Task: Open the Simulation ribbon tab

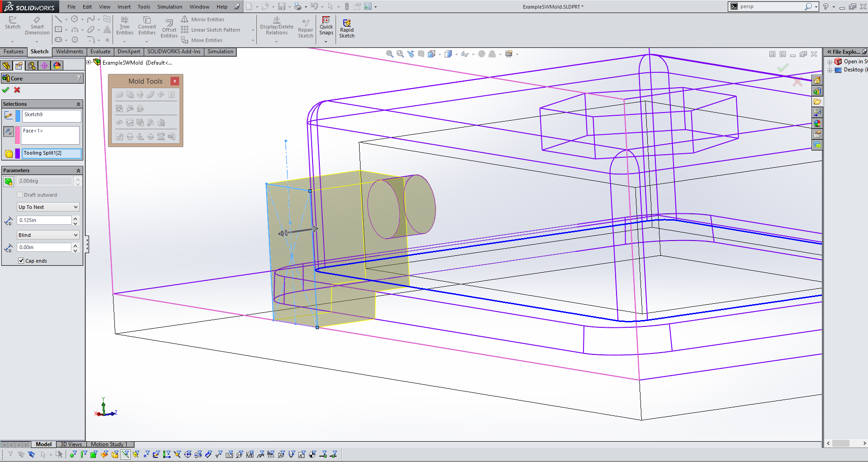Action: point(220,52)
